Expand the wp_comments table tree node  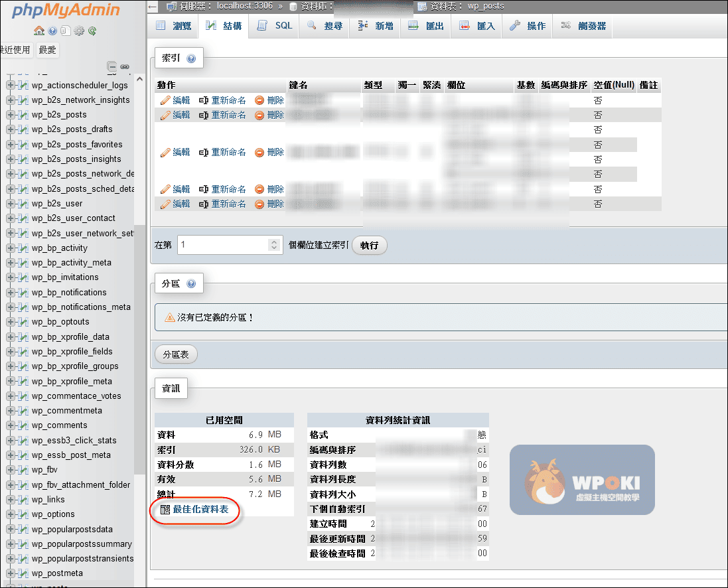pyautogui.click(x=11, y=425)
